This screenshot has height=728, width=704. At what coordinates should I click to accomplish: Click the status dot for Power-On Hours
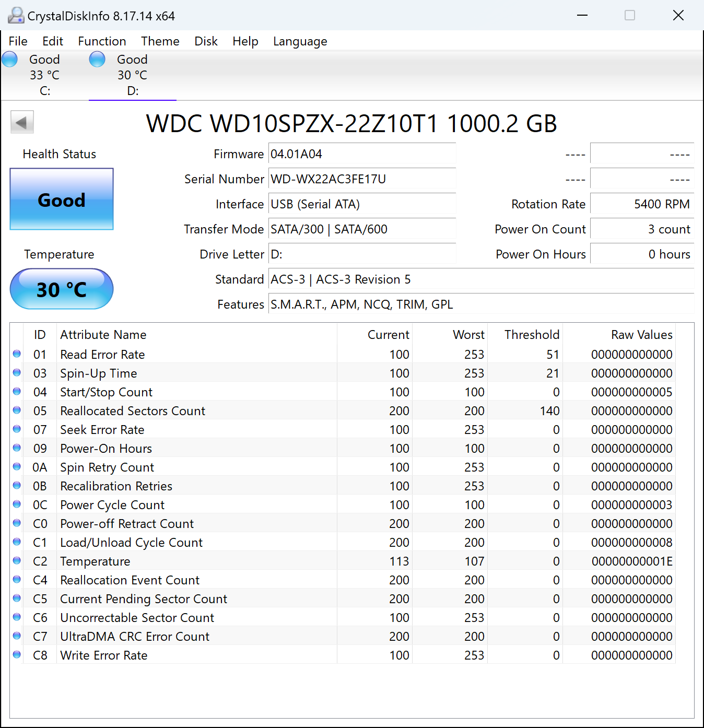click(x=17, y=448)
